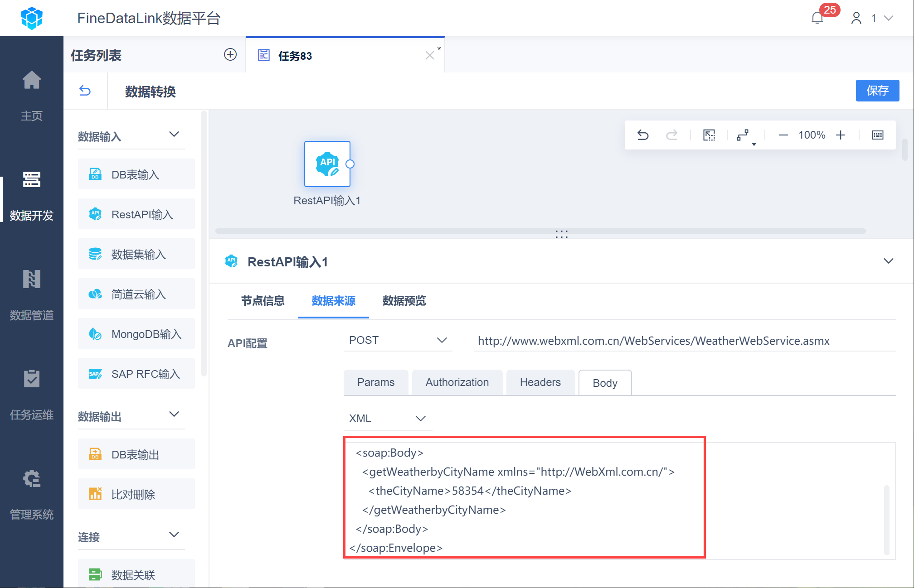This screenshot has width=914, height=588.
Task: Open the 数据开发 sidebar section
Action: (x=31, y=195)
